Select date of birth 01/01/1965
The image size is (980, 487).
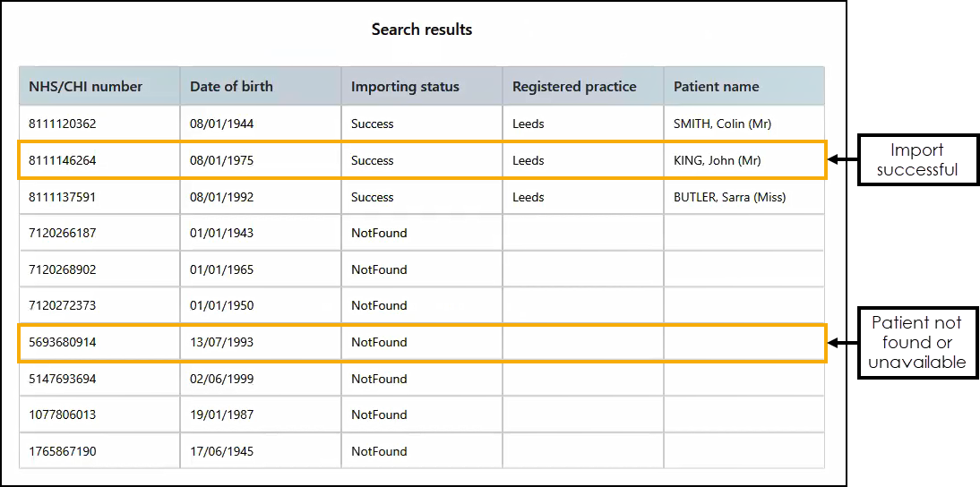tap(221, 269)
